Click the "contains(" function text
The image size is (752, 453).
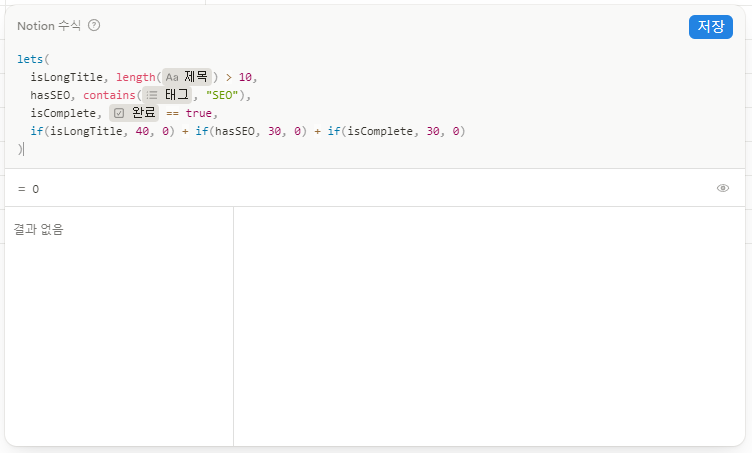click(x=112, y=95)
